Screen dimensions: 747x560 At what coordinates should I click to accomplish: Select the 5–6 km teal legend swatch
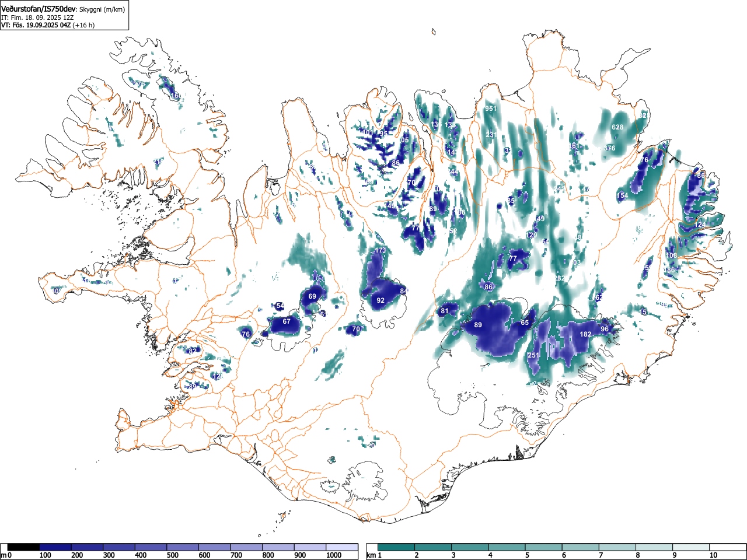pyautogui.click(x=544, y=547)
